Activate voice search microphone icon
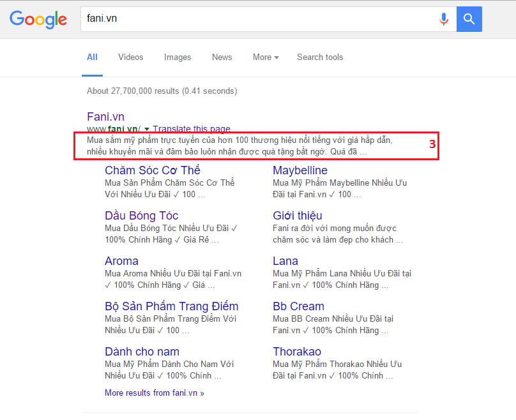516x420 pixels. click(444, 19)
